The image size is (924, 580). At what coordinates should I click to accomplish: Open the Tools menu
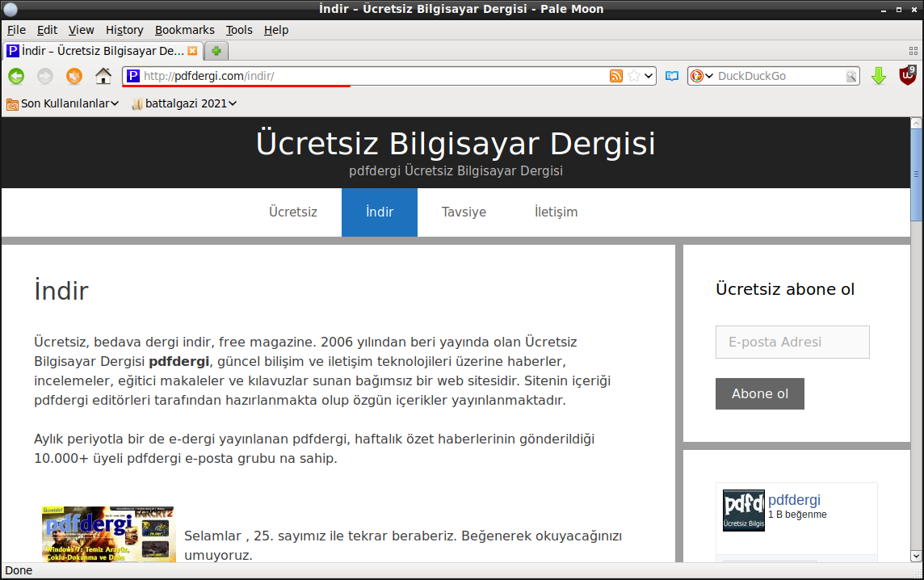coord(239,30)
